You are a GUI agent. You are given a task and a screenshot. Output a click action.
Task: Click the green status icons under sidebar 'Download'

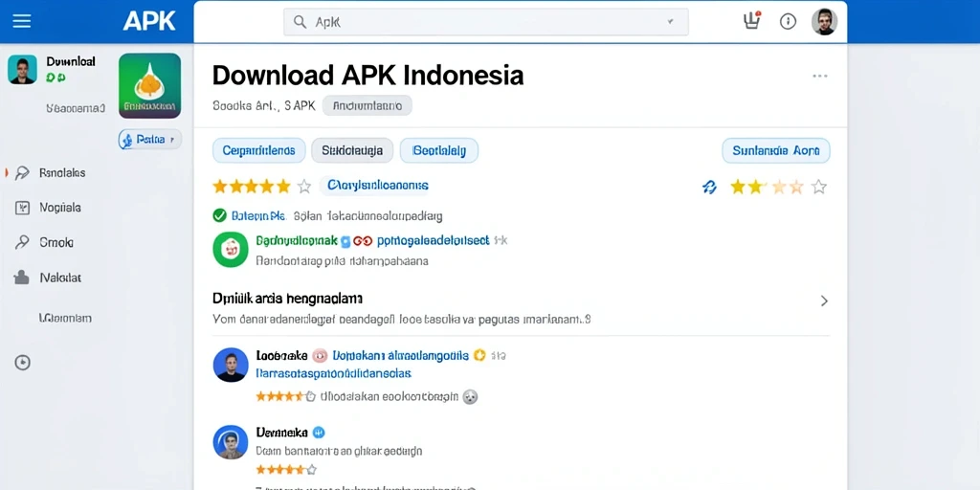(x=56, y=77)
